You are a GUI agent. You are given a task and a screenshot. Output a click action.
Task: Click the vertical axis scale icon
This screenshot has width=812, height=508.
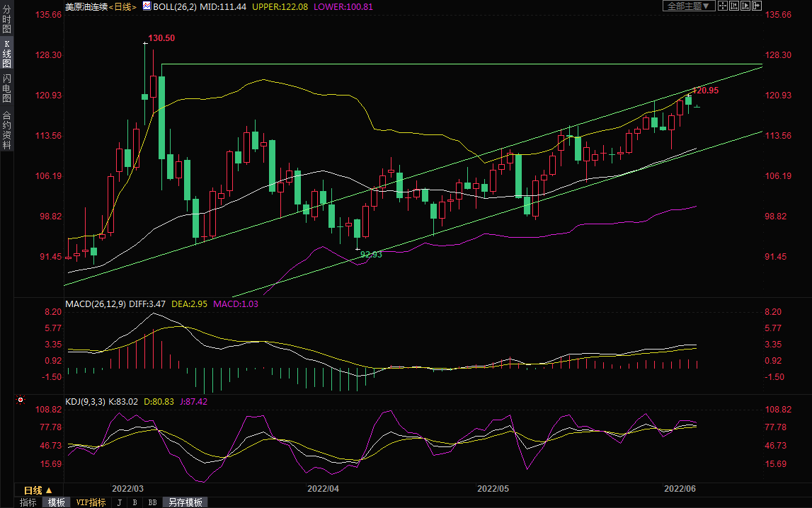click(x=734, y=6)
